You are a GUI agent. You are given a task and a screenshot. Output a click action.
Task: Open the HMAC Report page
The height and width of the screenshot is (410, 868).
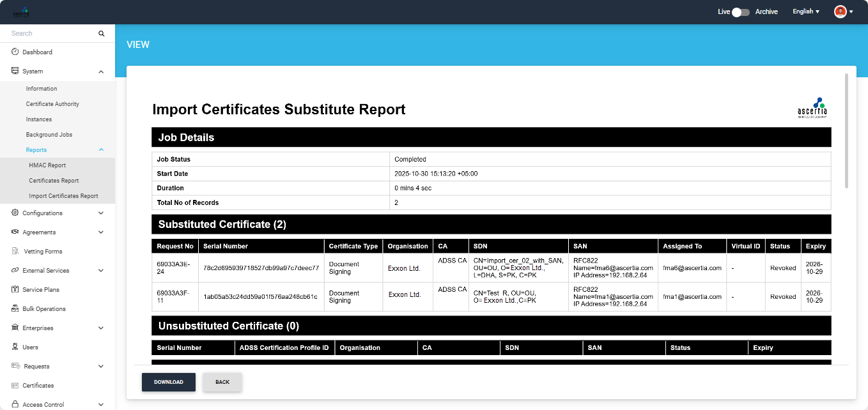pos(47,165)
